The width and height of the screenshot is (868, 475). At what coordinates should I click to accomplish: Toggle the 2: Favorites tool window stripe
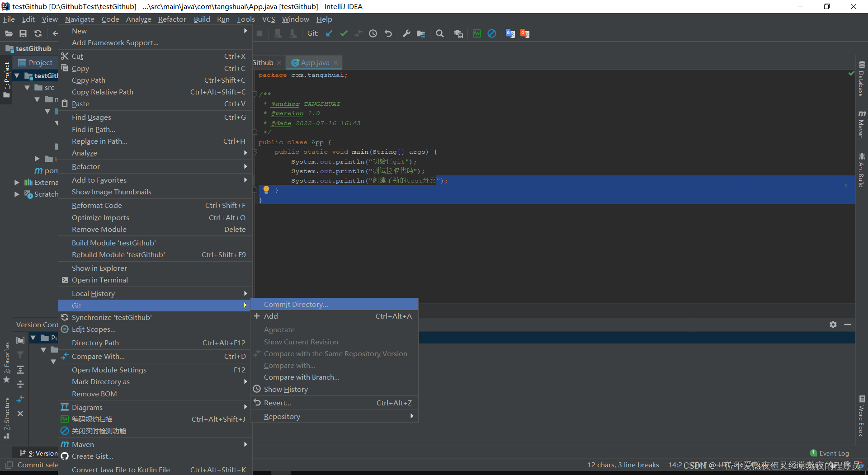tap(6, 362)
